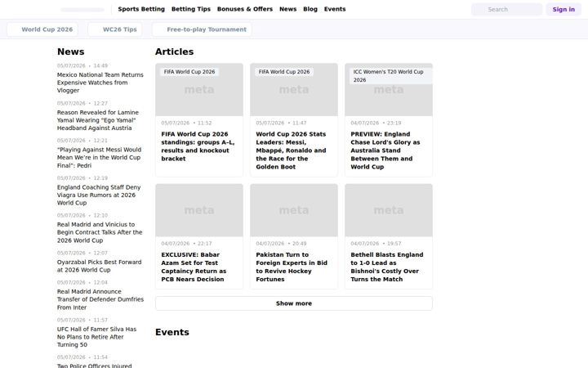
Task: Open the WC26 Tips tab
Action: 115,29
